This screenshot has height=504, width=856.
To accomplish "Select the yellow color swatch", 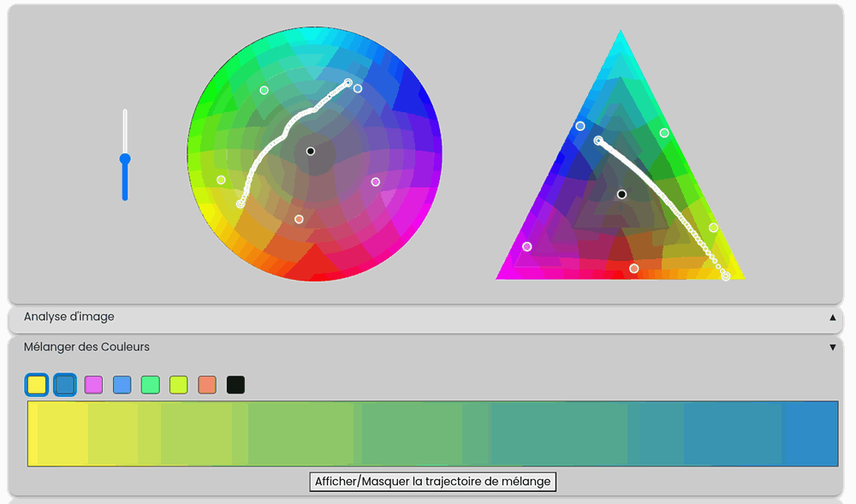I will coord(36,385).
